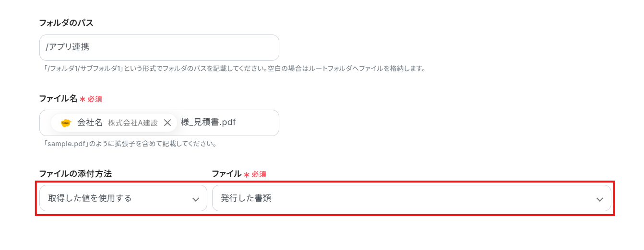Click the フォルダのパス label
The height and width of the screenshot is (250, 644).
66,23
